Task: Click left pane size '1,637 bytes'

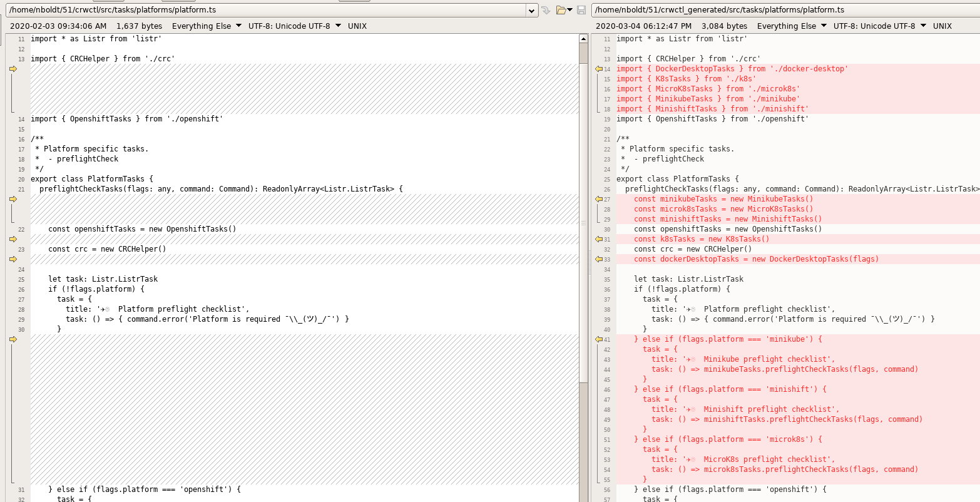Action: [x=139, y=26]
